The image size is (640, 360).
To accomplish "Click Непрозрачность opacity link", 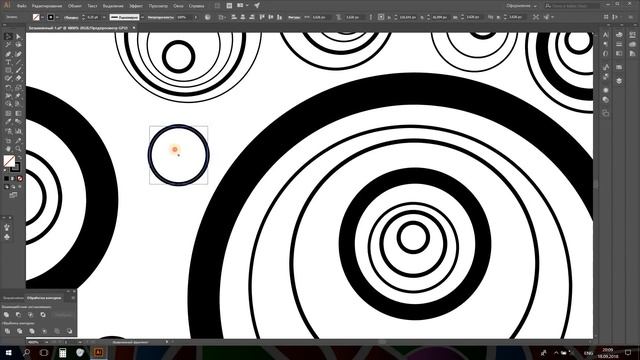I will click(x=161, y=18).
